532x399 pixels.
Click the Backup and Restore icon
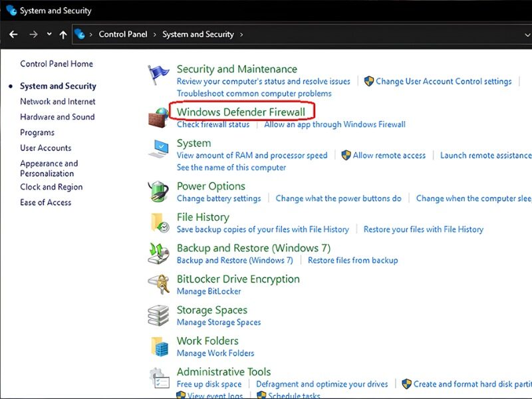click(158, 253)
